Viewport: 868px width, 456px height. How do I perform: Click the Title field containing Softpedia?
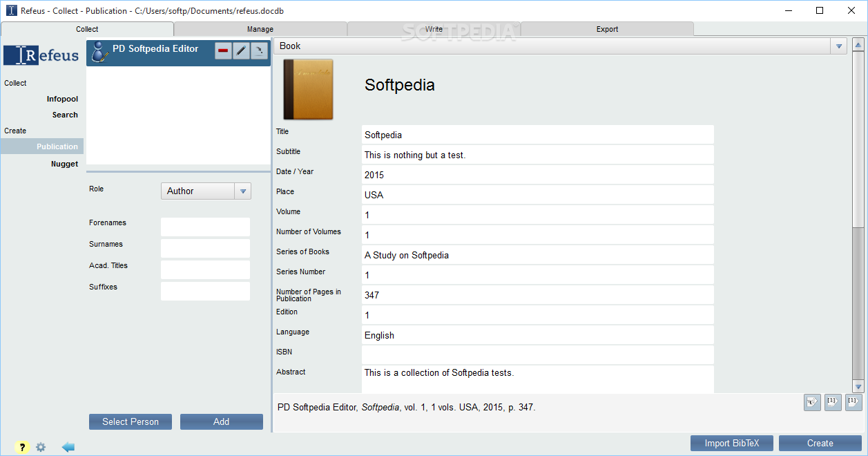click(x=537, y=135)
